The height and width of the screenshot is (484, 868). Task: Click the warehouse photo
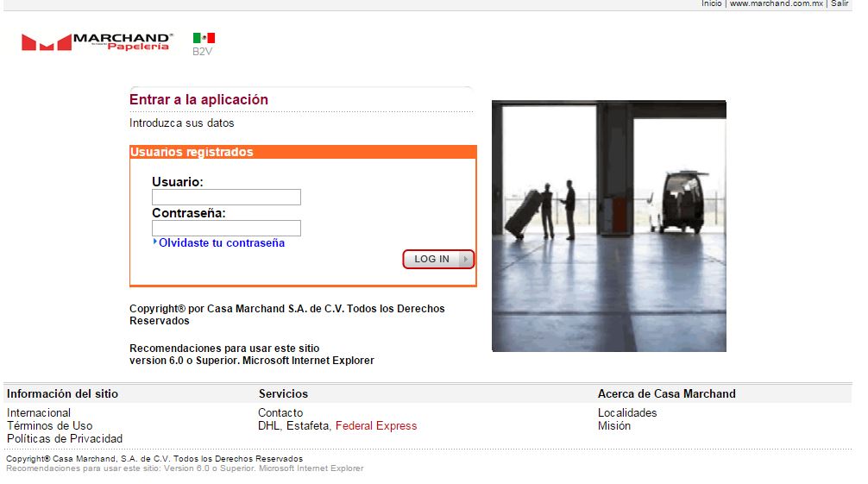pyautogui.click(x=609, y=226)
